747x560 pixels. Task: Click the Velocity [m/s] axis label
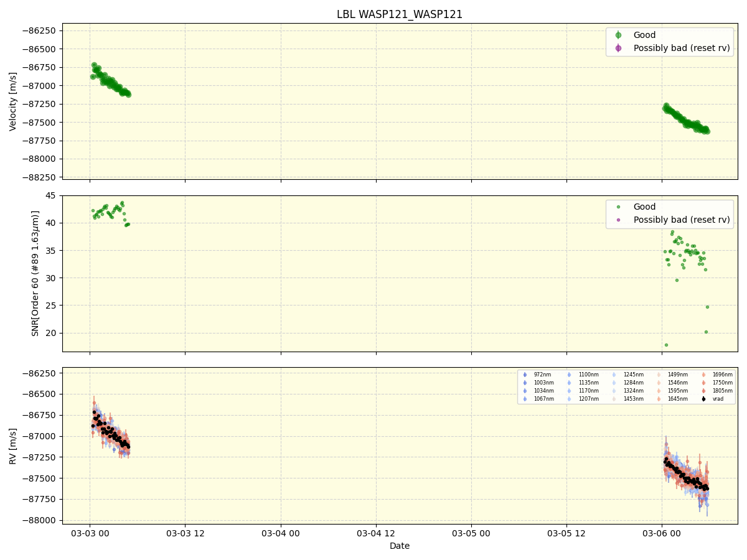(x=13, y=101)
